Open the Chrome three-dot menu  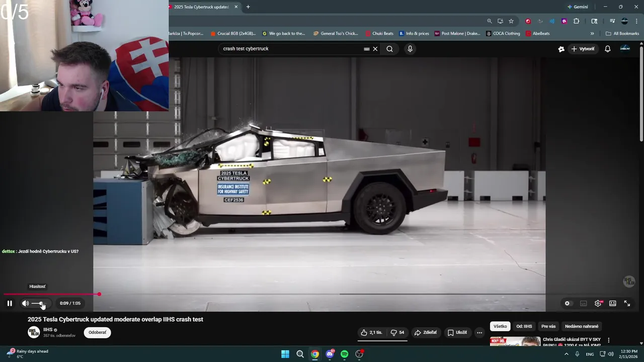(x=636, y=21)
